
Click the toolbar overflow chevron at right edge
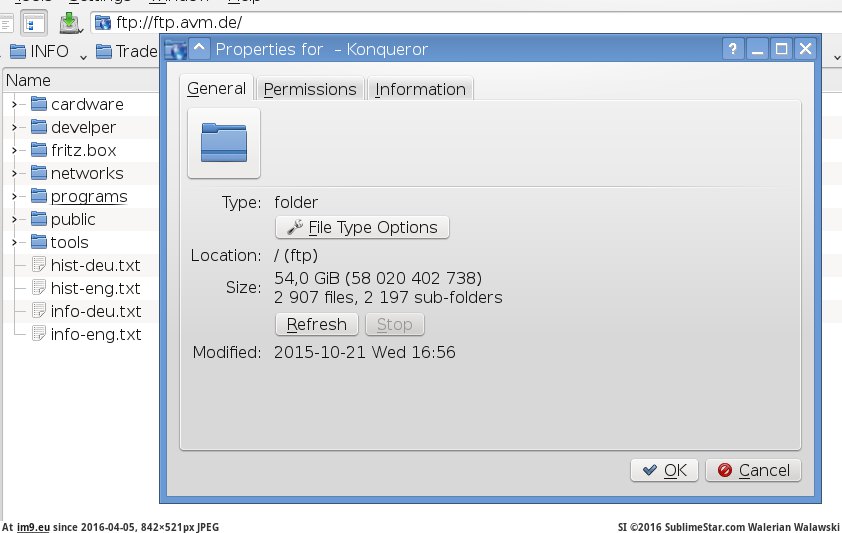click(837, 57)
